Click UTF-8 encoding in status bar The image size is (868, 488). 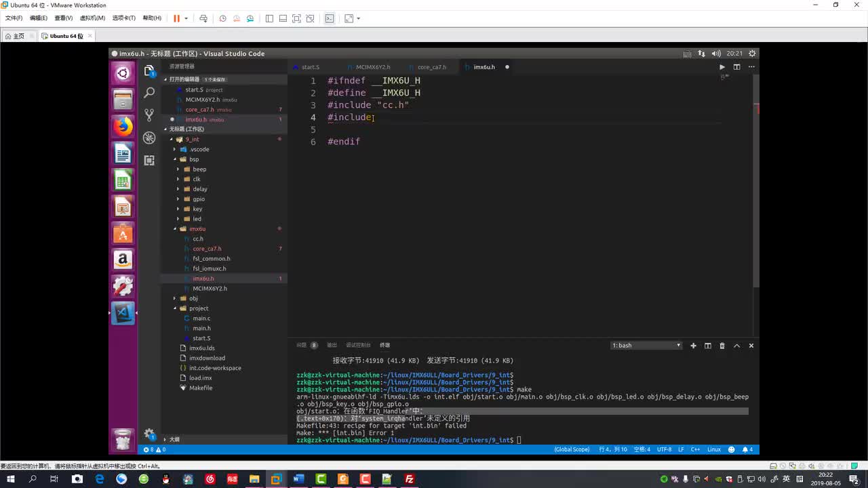coord(665,449)
